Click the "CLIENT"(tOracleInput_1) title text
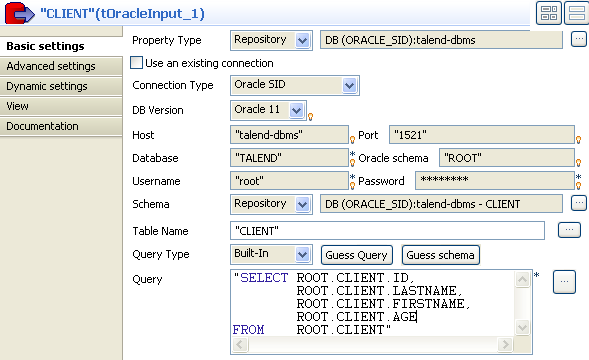 pos(122,14)
